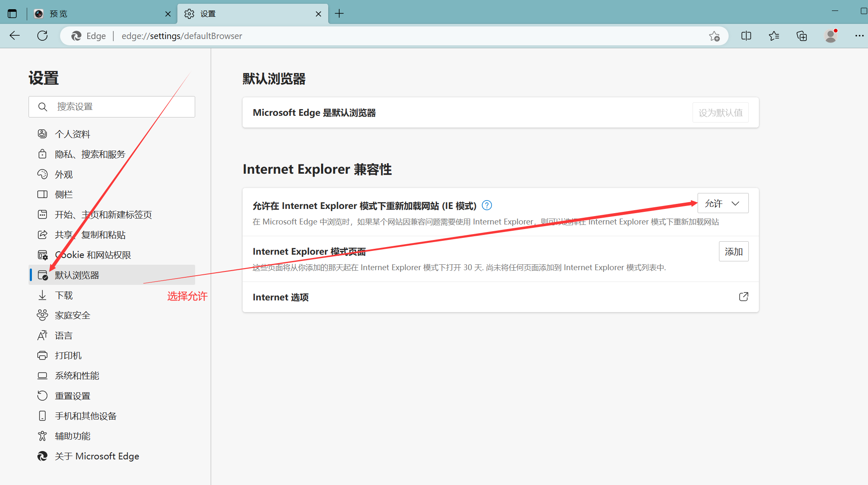The height and width of the screenshot is (485, 868).
Task: Select 默认浏览器 in sidebar
Action: (112, 275)
